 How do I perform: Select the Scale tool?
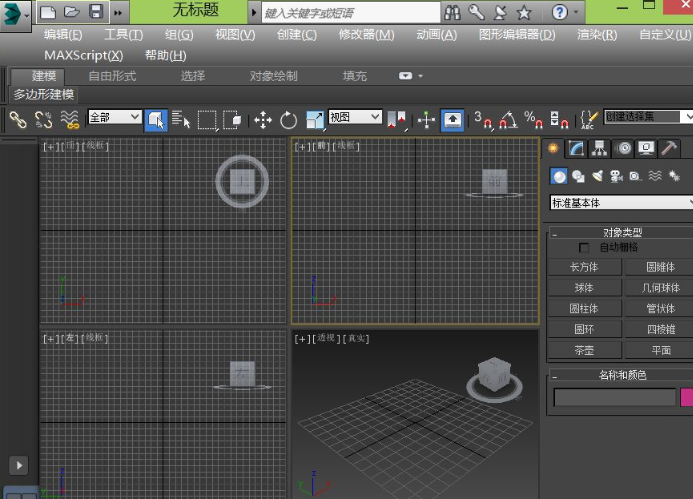(x=315, y=120)
